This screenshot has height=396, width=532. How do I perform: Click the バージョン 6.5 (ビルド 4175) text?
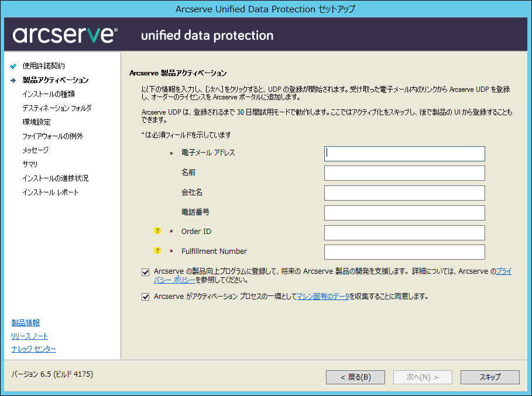coord(52,374)
